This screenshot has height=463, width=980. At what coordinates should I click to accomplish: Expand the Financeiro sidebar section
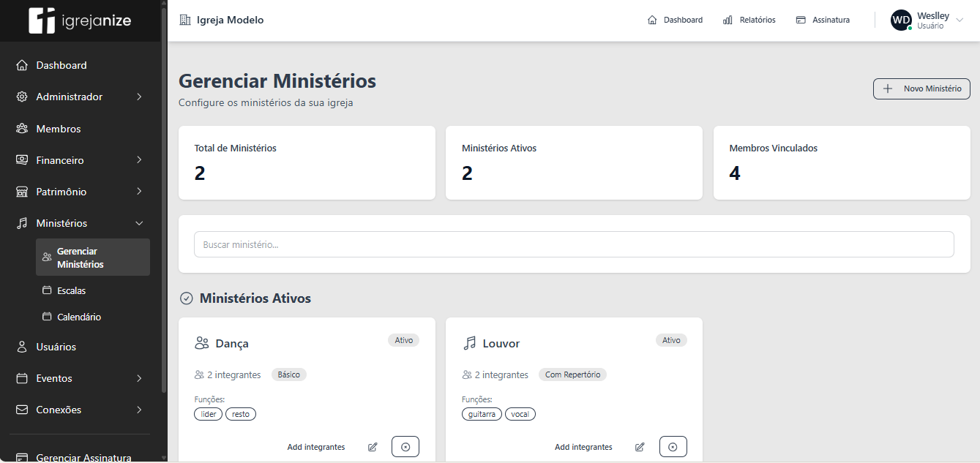[80, 160]
